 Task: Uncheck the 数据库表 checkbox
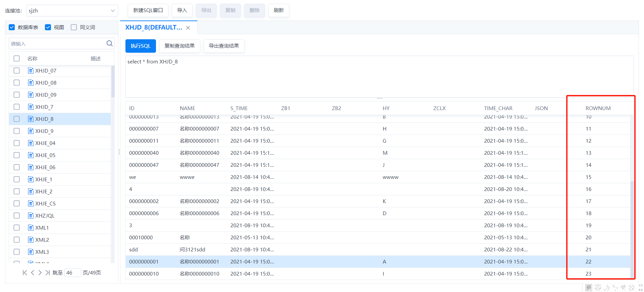tap(12, 27)
